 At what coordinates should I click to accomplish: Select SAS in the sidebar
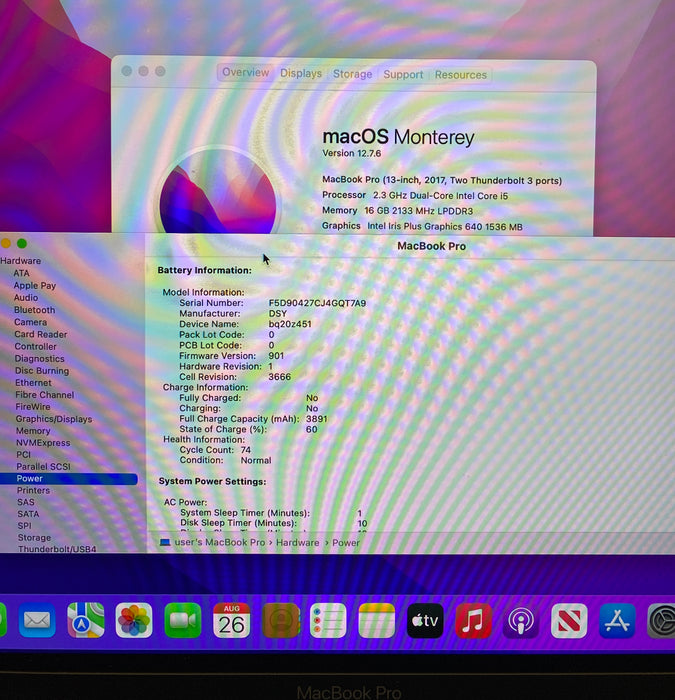(25, 502)
